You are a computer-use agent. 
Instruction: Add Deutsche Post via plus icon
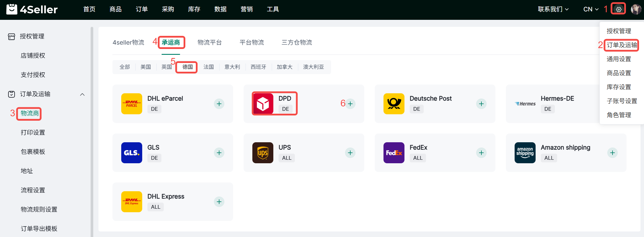[x=481, y=104]
